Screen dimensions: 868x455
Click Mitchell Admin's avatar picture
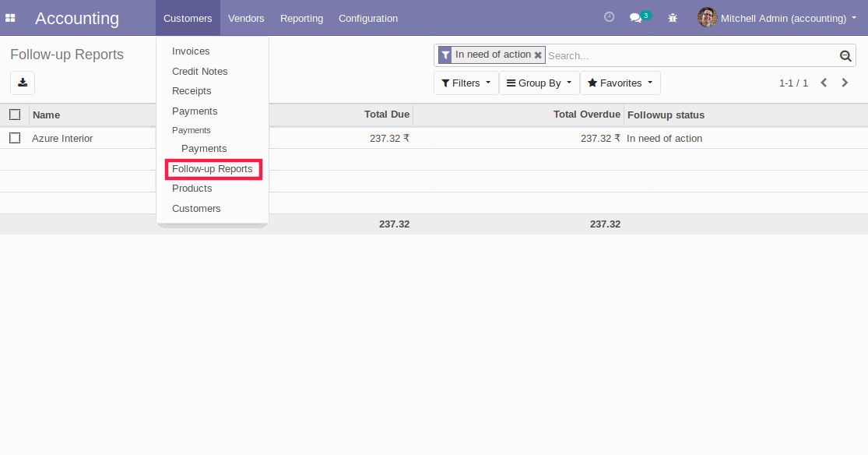click(x=707, y=18)
